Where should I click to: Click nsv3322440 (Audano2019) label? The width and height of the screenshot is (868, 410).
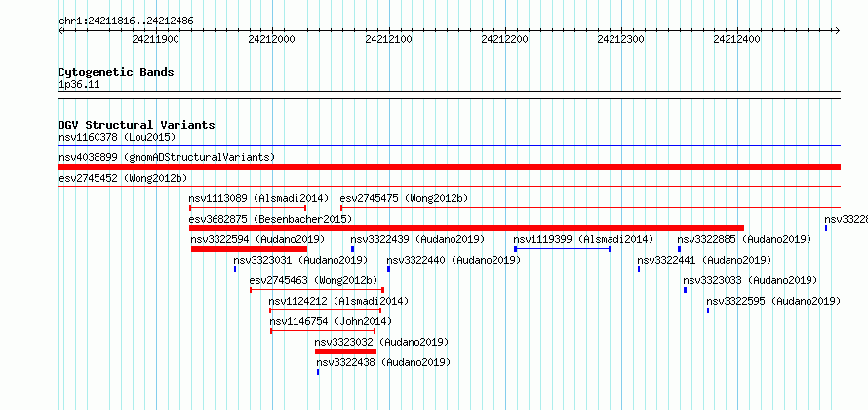454,260
